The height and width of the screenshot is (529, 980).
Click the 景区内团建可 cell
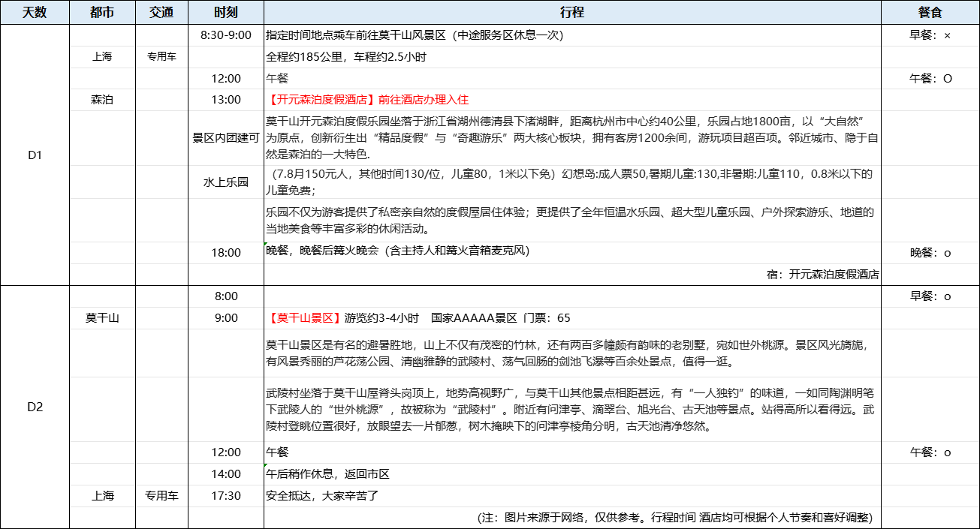tap(226, 138)
